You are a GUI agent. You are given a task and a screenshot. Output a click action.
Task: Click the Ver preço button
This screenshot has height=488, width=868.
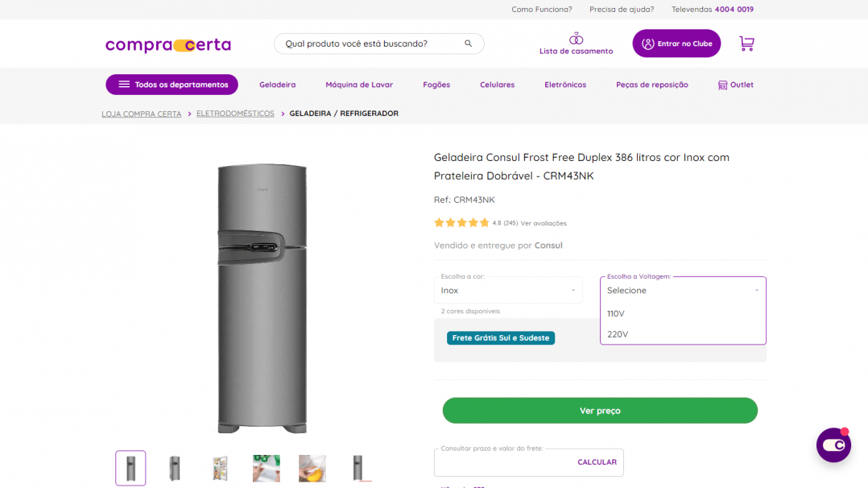[x=599, y=410]
